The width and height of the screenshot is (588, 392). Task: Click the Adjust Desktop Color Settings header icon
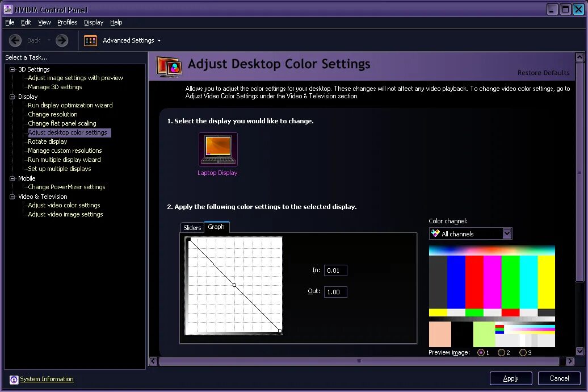[x=169, y=66]
